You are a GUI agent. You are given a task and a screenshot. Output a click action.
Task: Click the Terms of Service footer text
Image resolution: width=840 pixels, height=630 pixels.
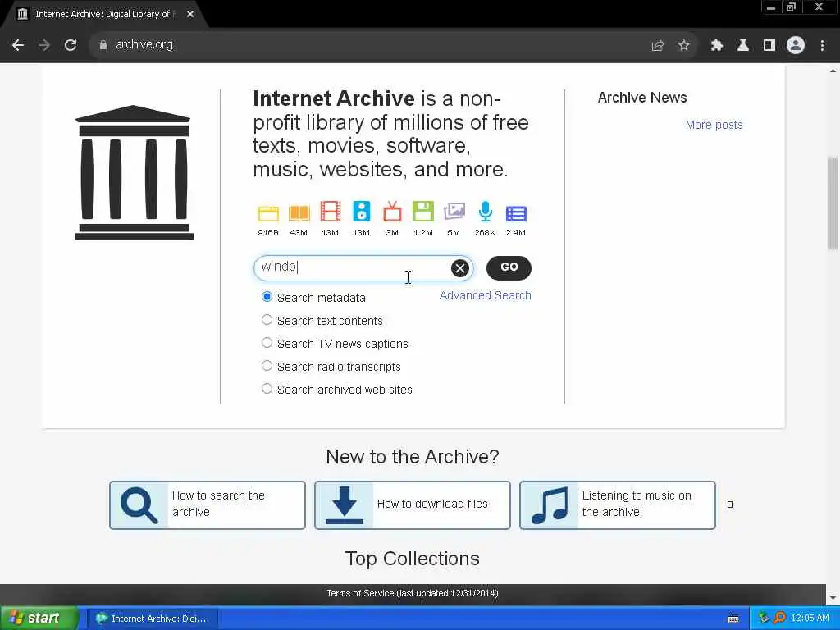tap(413, 593)
